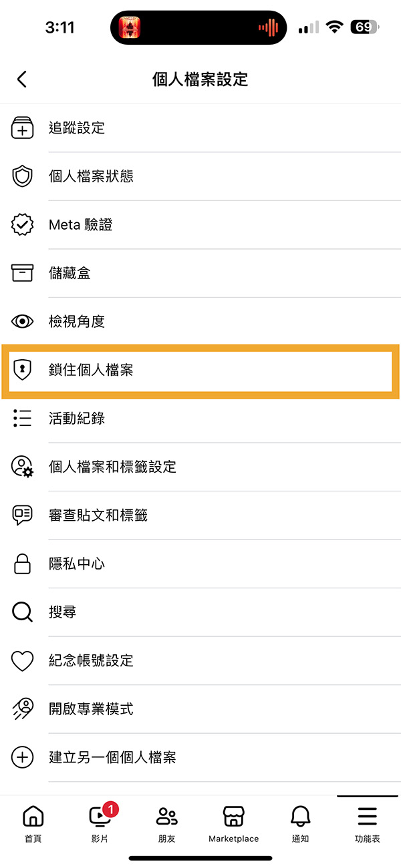The width and height of the screenshot is (401, 868).
Task: Open 審查貼文和標籤
Action: (200, 515)
